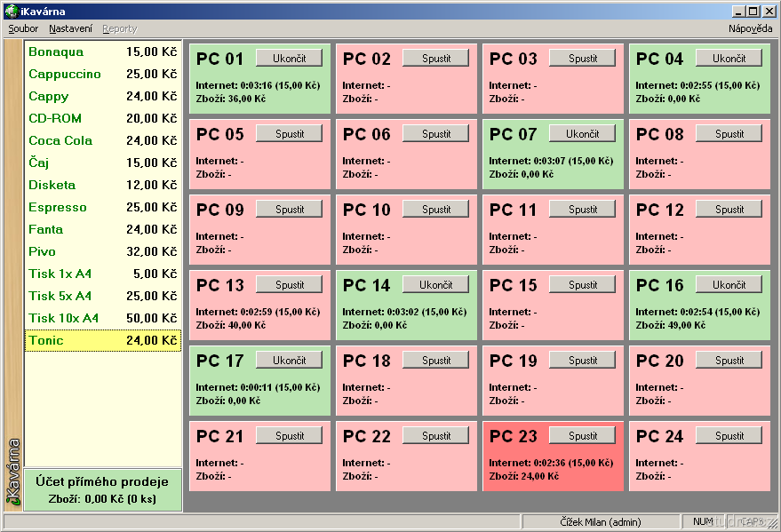Click Spustit on PC 22
The image size is (781, 532).
pos(436,436)
